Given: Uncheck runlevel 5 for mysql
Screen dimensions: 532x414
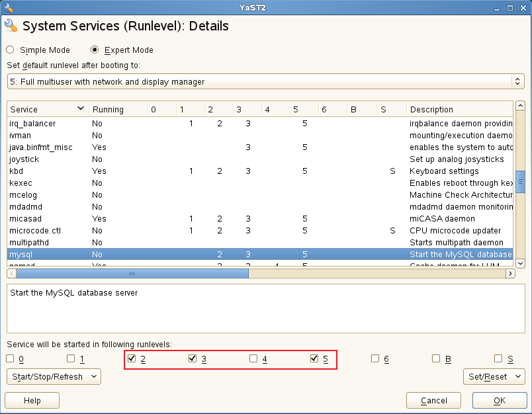Looking at the screenshot, I should pos(314,358).
